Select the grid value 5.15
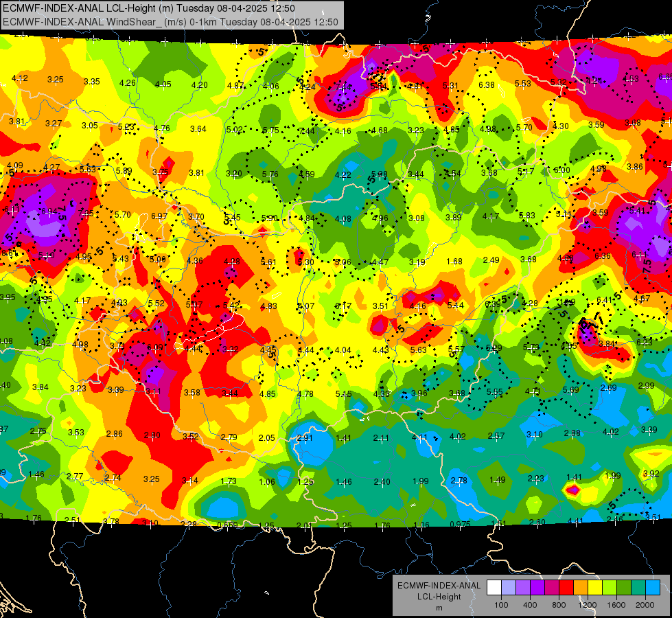 (343, 393)
